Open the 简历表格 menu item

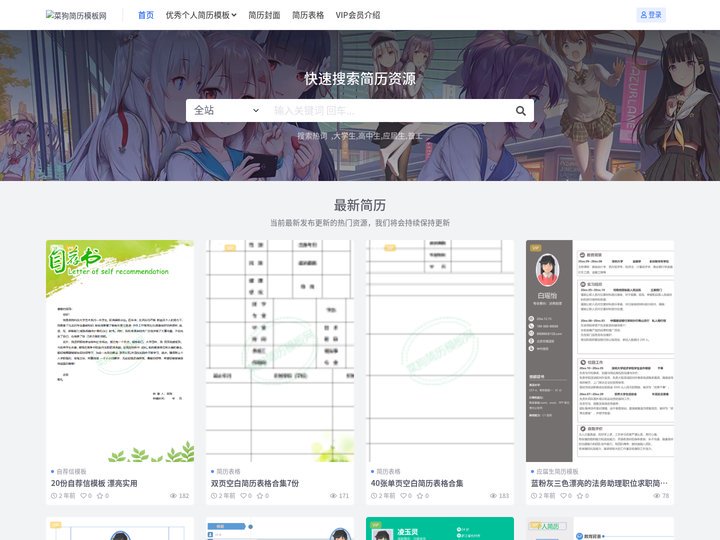tap(308, 15)
